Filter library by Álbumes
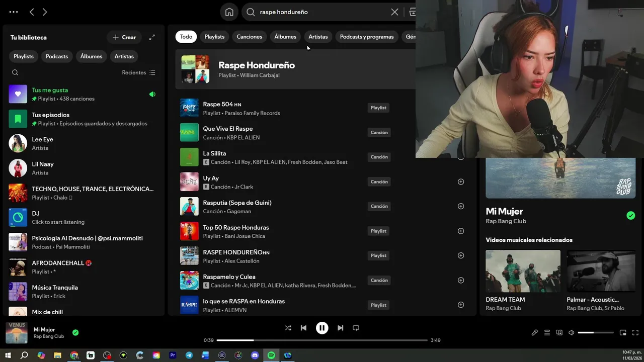Screen dimensions: 644x362 91,56
